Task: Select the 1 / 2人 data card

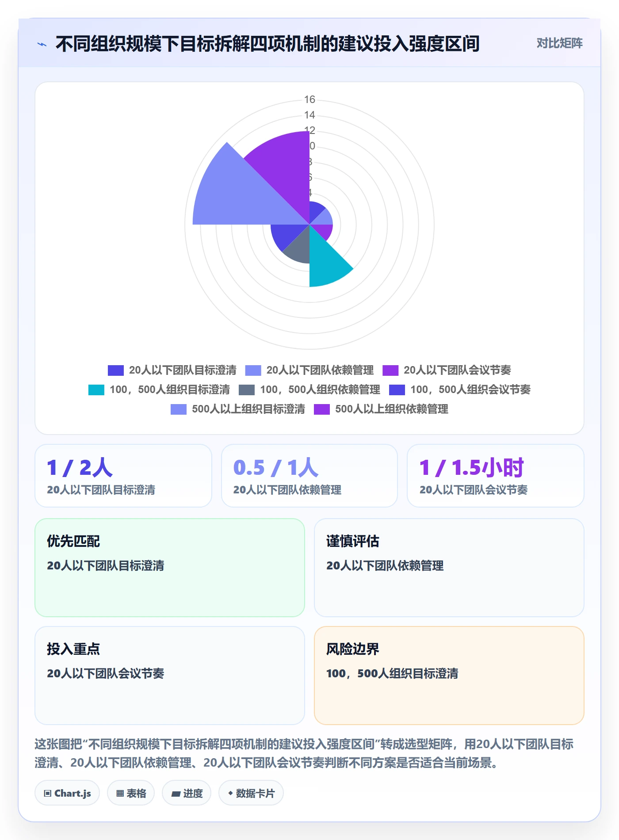Action: (123, 476)
